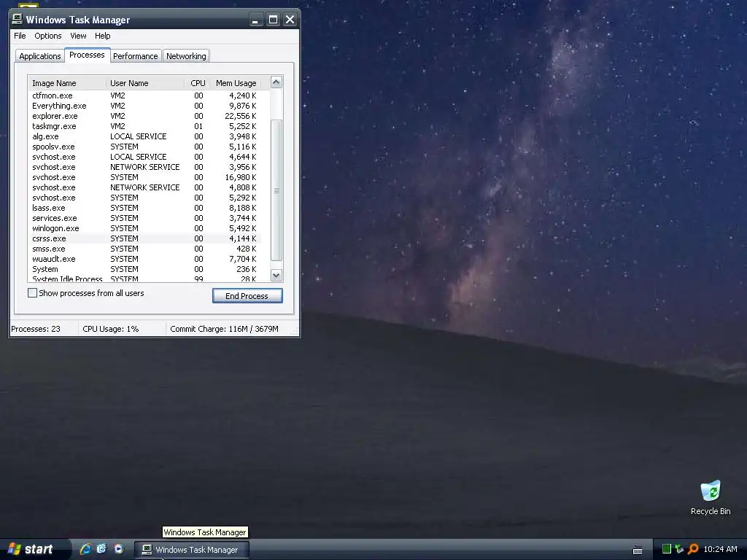Select svchost.exe using 16,980 K

(x=144, y=177)
